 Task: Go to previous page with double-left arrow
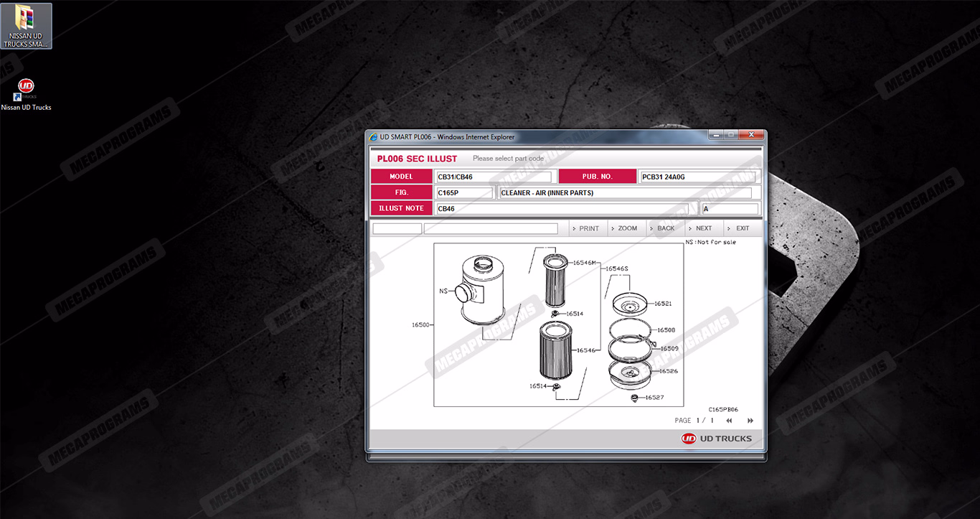(729, 421)
